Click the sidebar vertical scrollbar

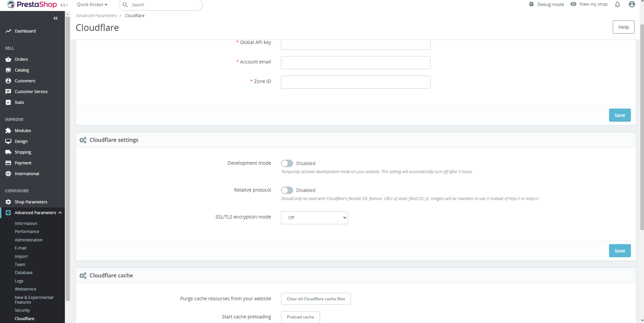click(x=68, y=158)
